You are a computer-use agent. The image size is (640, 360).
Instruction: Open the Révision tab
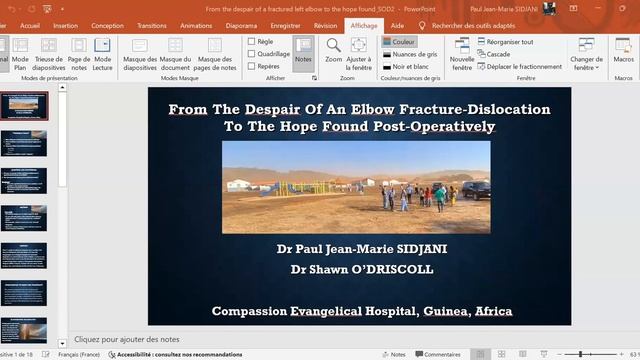coord(325,26)
